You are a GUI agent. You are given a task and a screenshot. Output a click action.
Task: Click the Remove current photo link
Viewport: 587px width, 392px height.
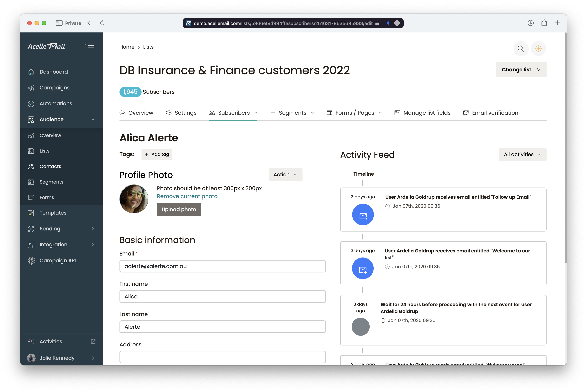coord(187,196)
